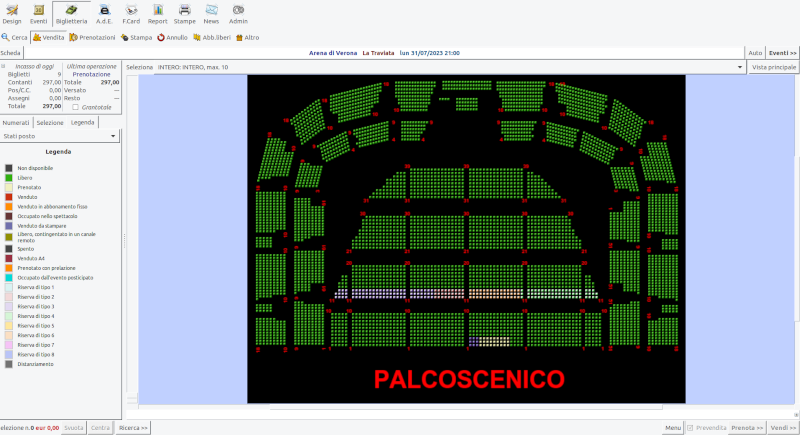800x435 pixels.
Task: Click the Occupato dall'evento swatch
Action: tap(9, 278)
